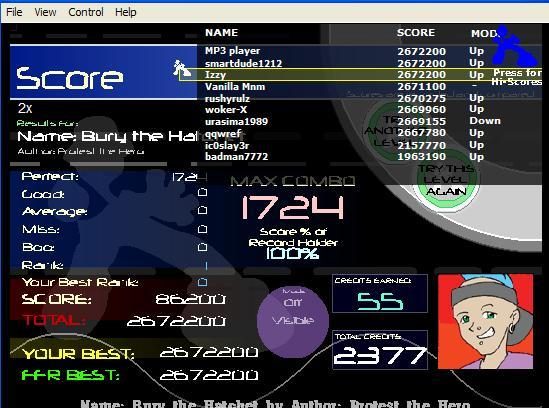Viewport: 549px width, 408px height.
Task: Click the Credits Earned 55 box
Action: coord(380,293)
